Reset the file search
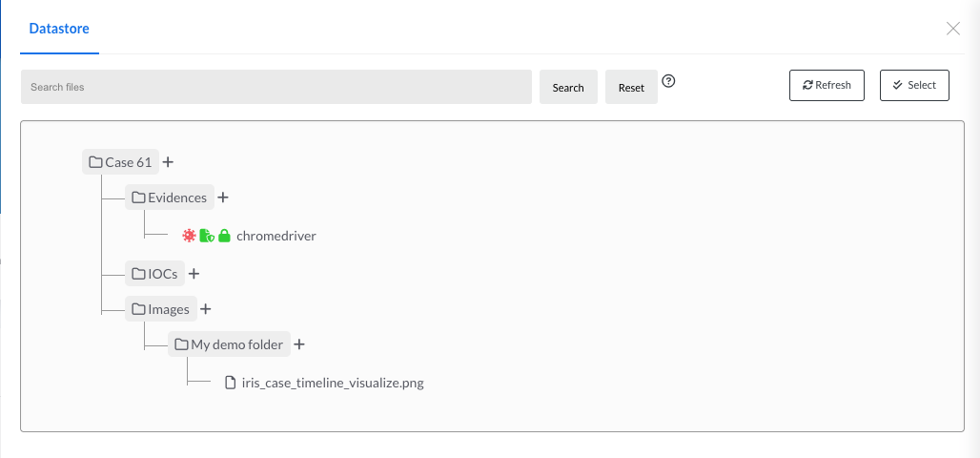The image size is (980, 458). [x=631, y=87]
